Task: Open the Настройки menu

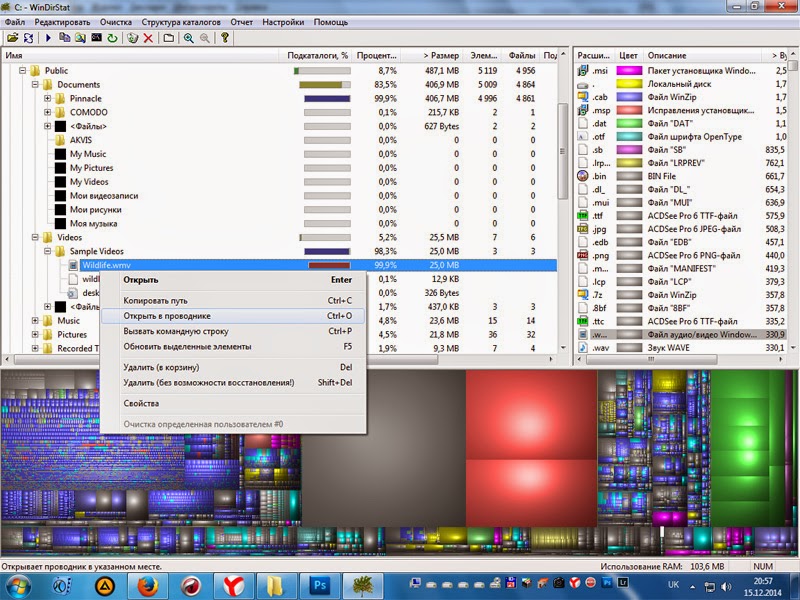Action: 283,22
